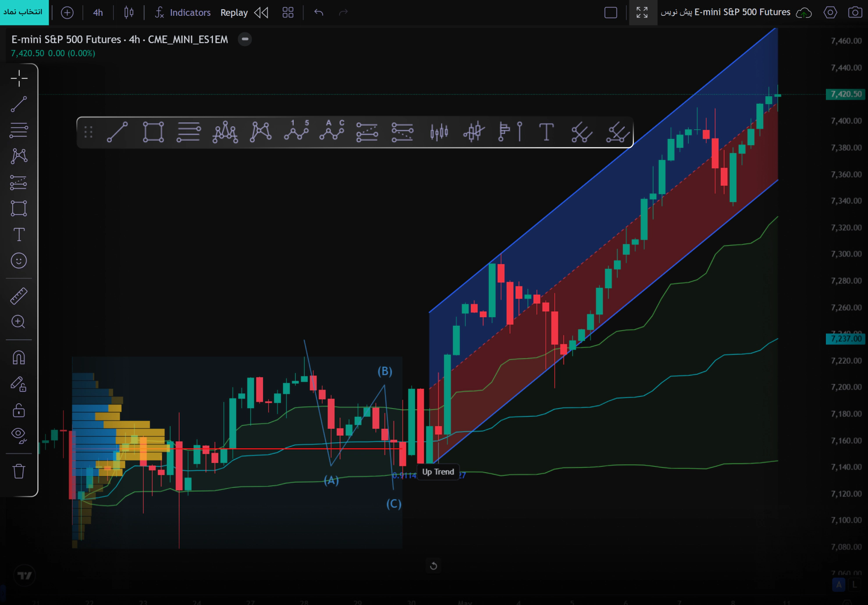This screenshot has height=605, width=868.
Task: Toggle fullscreen mode with the arrows icon
Action: [x=642, y=13]
